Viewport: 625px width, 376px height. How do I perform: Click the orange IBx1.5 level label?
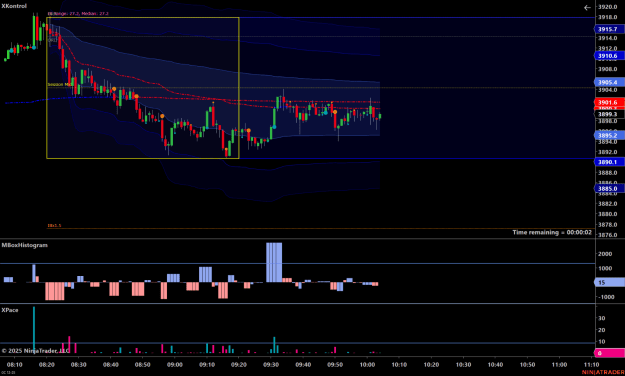click(x=54, y=225)
